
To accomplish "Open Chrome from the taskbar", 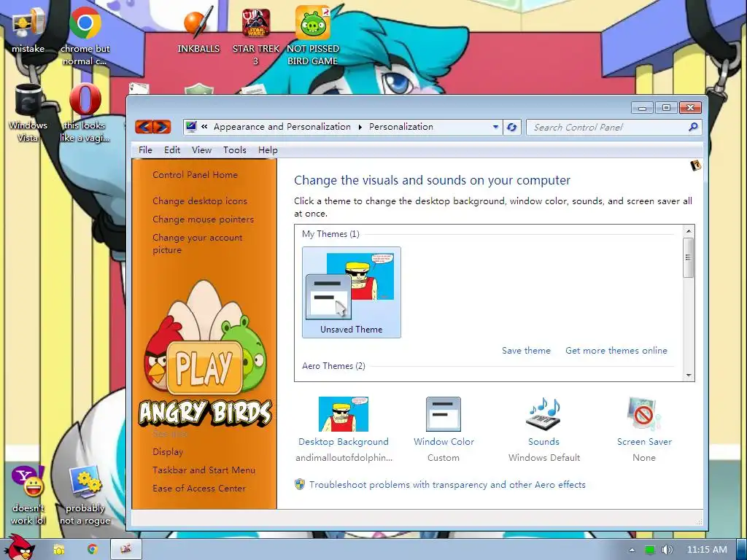I will pyautogui.click(x=93, y=550).
